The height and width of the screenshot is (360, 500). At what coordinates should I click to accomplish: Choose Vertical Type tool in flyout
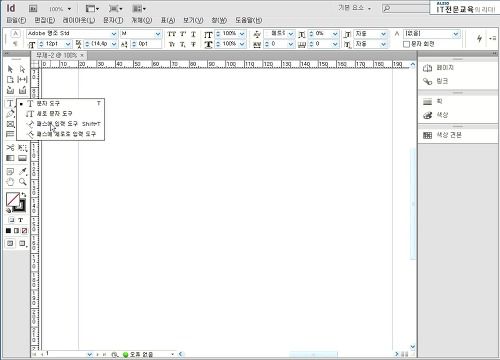[61, 114]
